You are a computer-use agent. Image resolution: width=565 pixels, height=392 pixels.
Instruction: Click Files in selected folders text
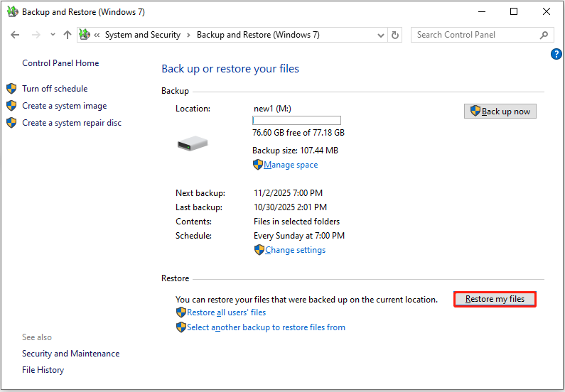coord(296,222)
